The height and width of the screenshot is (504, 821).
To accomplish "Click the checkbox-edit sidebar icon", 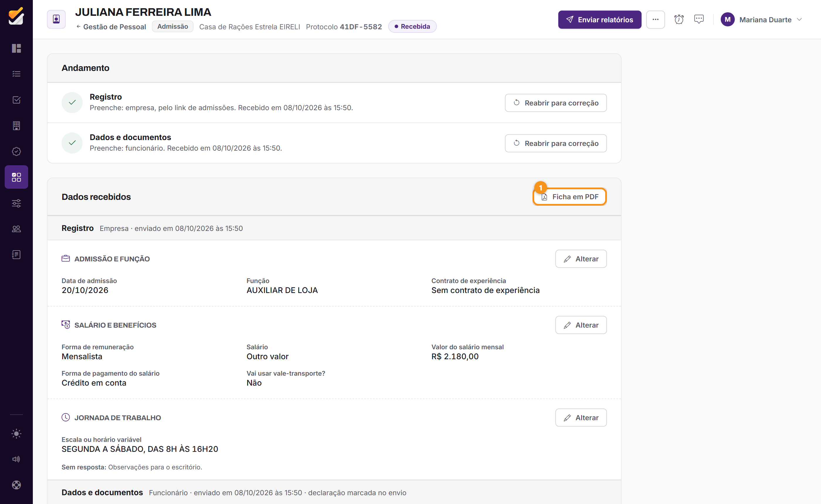I will coord(16,100).
